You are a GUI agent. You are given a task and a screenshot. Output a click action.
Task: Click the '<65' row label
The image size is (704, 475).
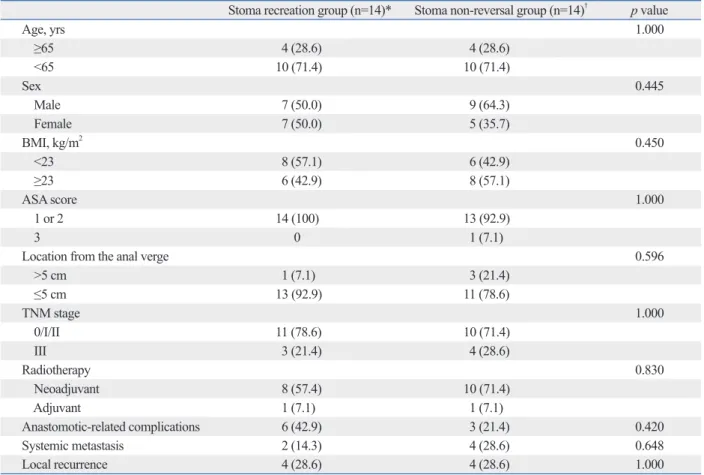pos(44,67)
